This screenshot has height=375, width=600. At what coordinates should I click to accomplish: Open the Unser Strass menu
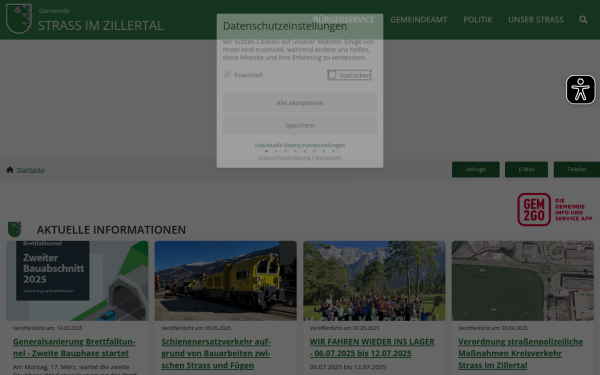tap(536, 20)
